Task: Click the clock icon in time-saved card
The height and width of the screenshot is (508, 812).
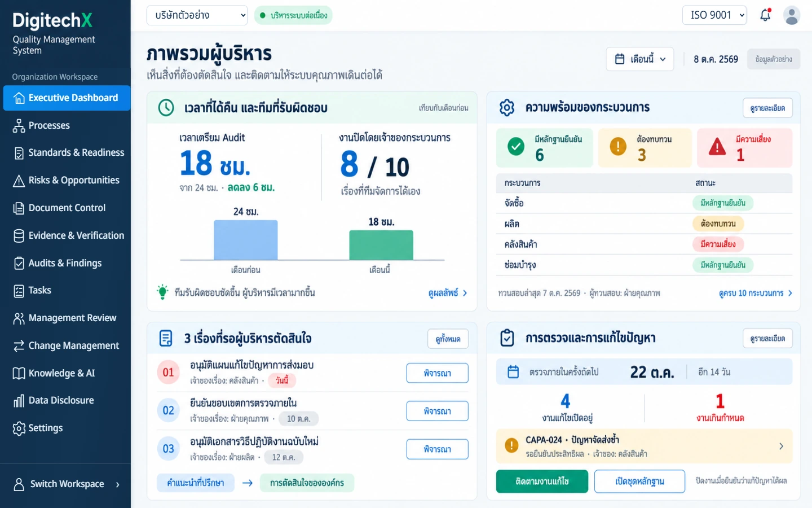Action: point(166,107)
